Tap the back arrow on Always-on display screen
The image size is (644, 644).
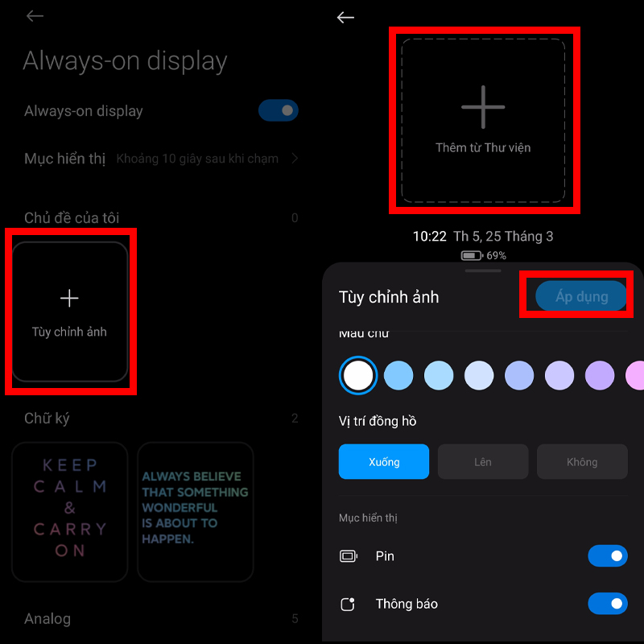coord(35,16)
